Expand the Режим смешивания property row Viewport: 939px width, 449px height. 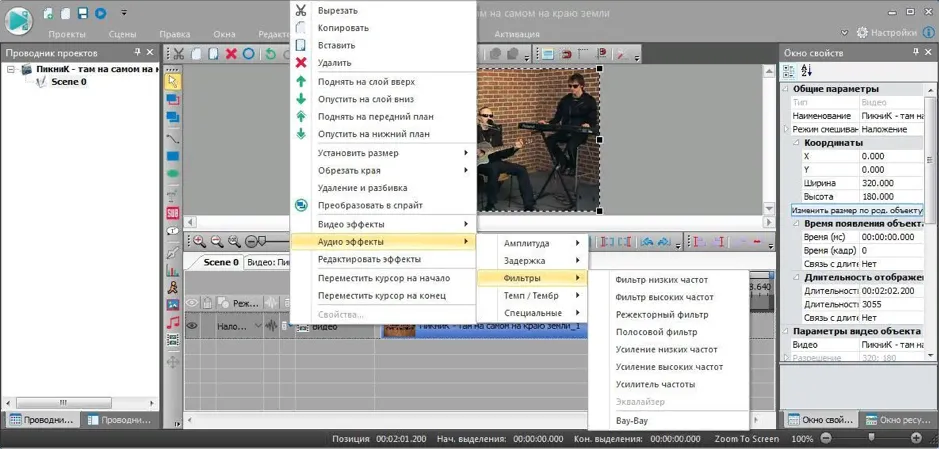(x=786, y=129)
